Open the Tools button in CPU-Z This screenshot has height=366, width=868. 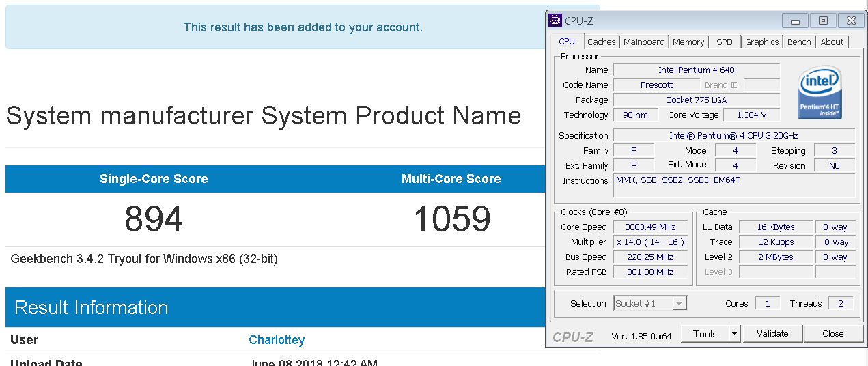point(705,334)
